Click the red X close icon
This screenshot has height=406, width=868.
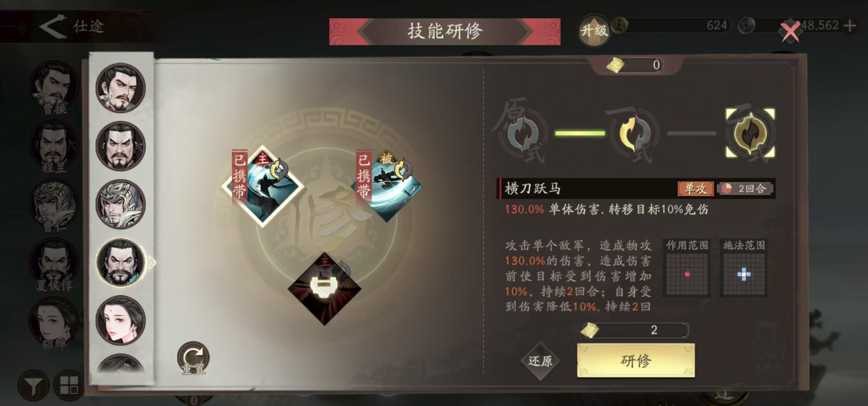[x=791, y=32]
